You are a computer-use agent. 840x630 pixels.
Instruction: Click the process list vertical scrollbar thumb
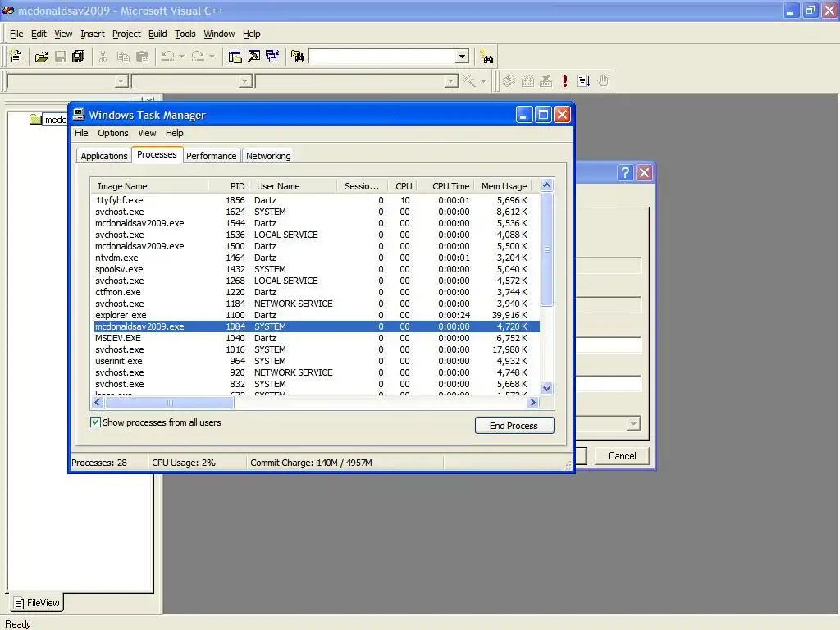[546, 249]
